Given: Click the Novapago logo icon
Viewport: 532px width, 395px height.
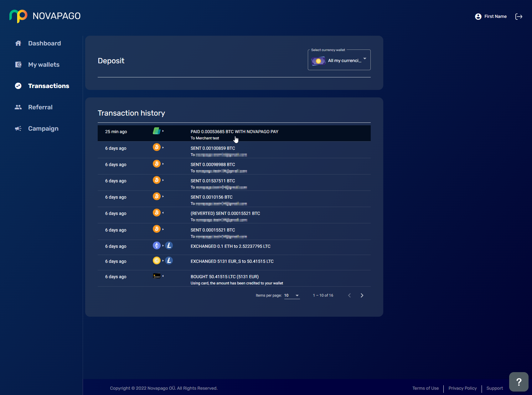Looking at the screenshot, I should (x=18, y=16).
